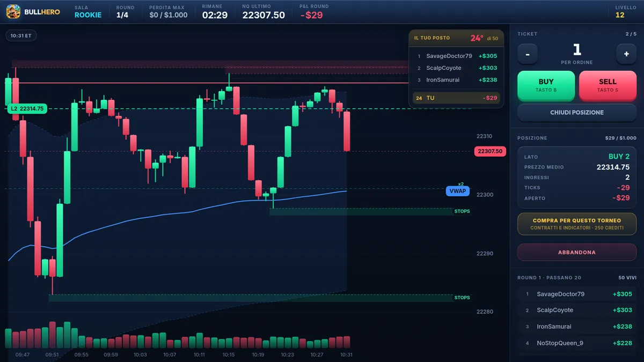Click the TU row at rank 24
Screen dimensions: 644x362
[456, 98]
